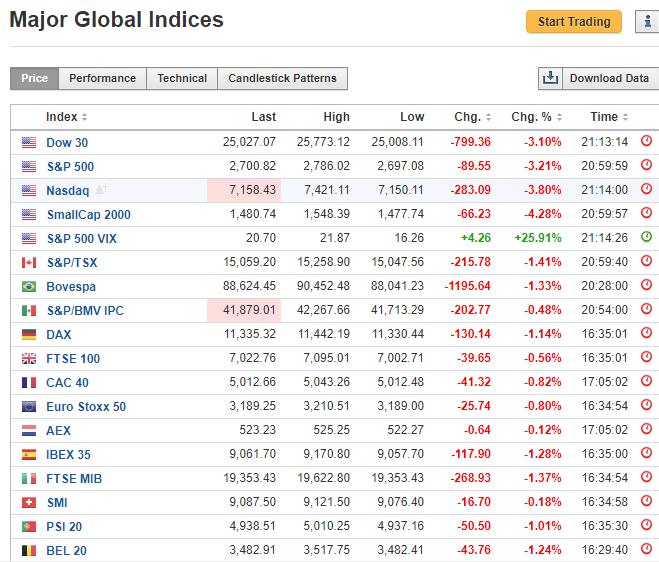Click the add-alert icon next to Nasdaq

tap(101, 189)
